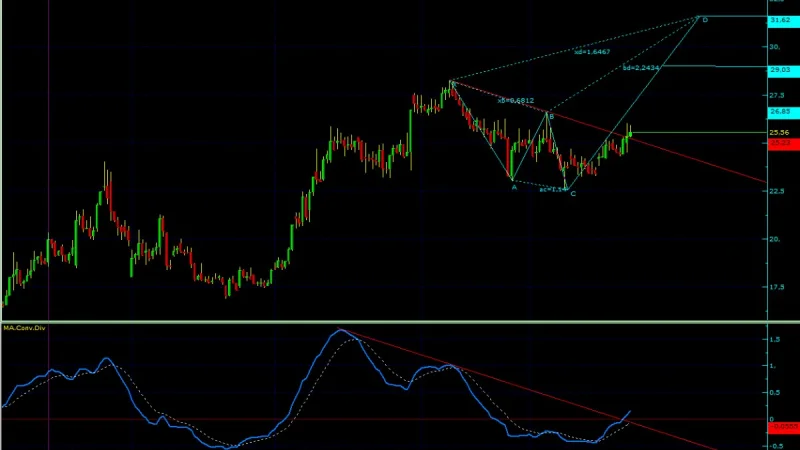
Task: Select the xd=1.6467 ratio label
Action: point(592,52)
